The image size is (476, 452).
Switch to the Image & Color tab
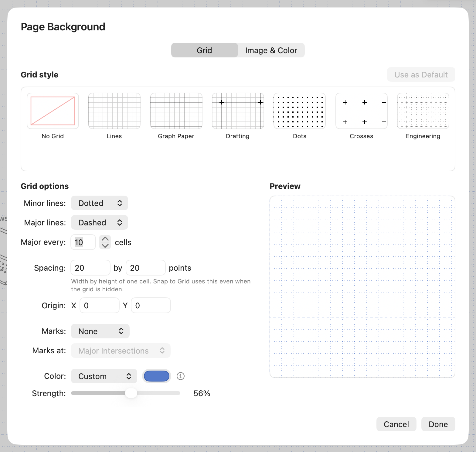(271, 50)
